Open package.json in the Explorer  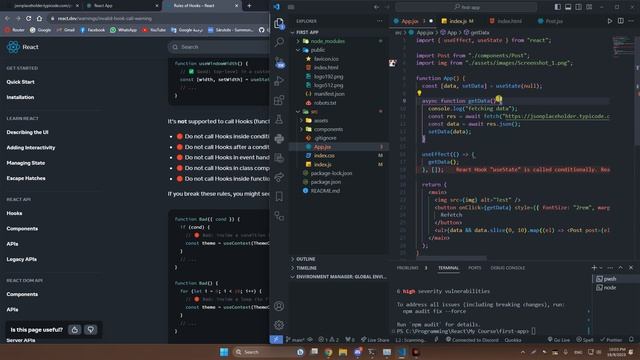325,182
